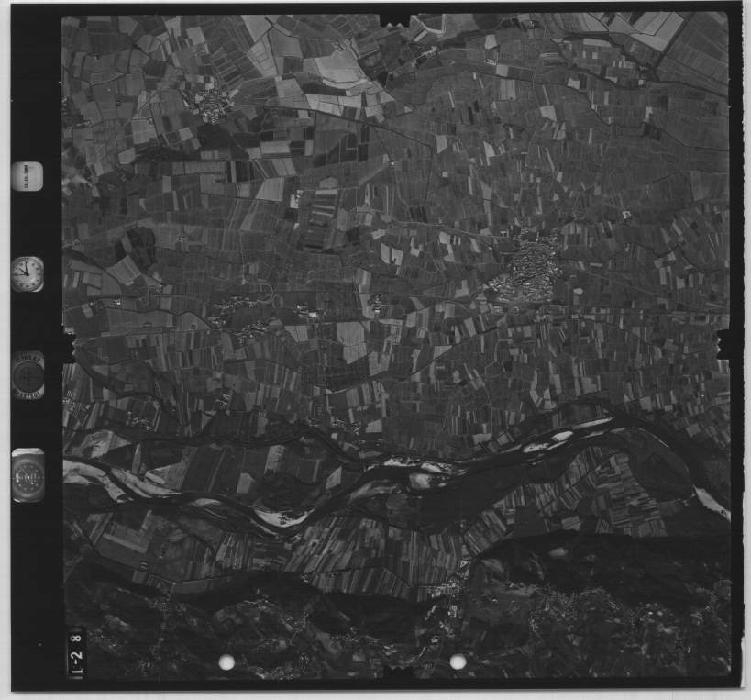Click the fiducial notch on the left edge
Screen dimensions: 751x700
pos(67,347)
